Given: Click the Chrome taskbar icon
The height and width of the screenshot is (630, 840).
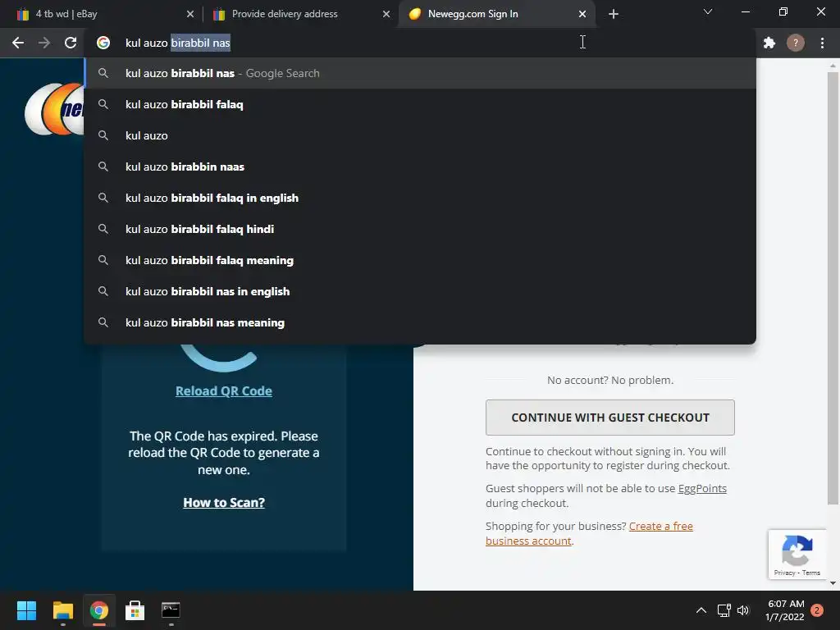Looking at the screenshot, I should tap(99, 610).
